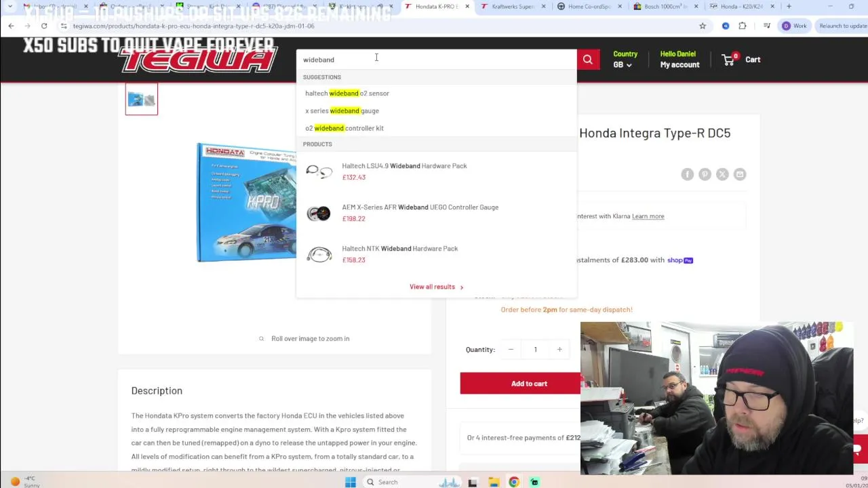Bookmark this page with the star icon

[x=703, y=26]
